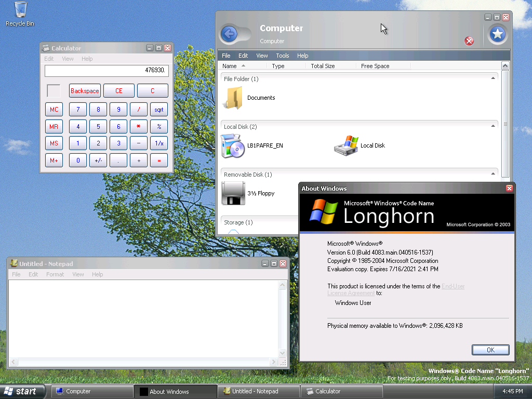Click the Start button on taskbar

pyautogui.click(x=21, y=391)
